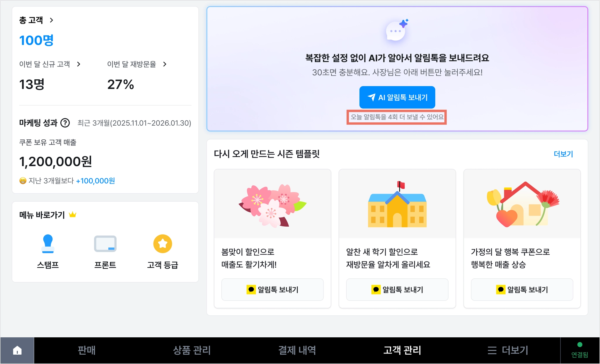
Task: Open the 프론트 screen shortcut icon
Action: [x=105, y=244]
